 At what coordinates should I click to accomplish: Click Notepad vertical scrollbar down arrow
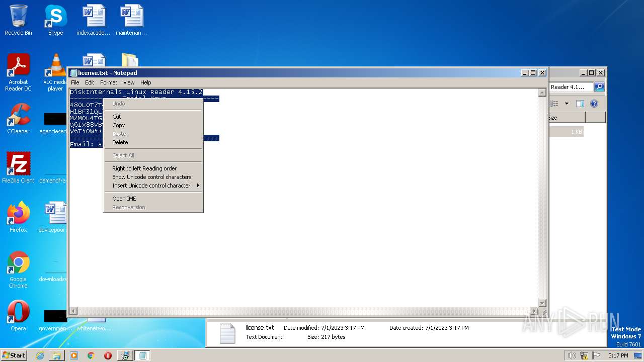[x=542, y=303]
